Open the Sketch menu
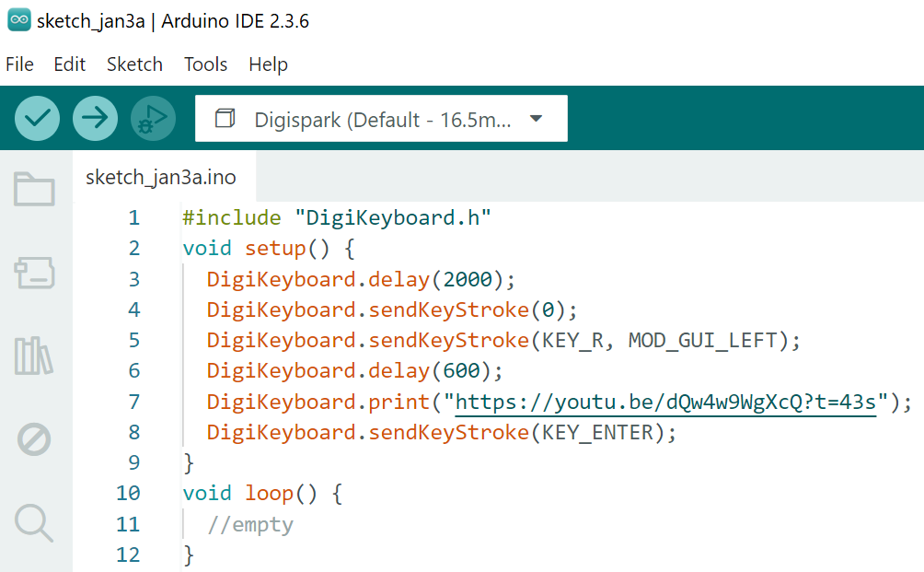 tap(134, 64)
